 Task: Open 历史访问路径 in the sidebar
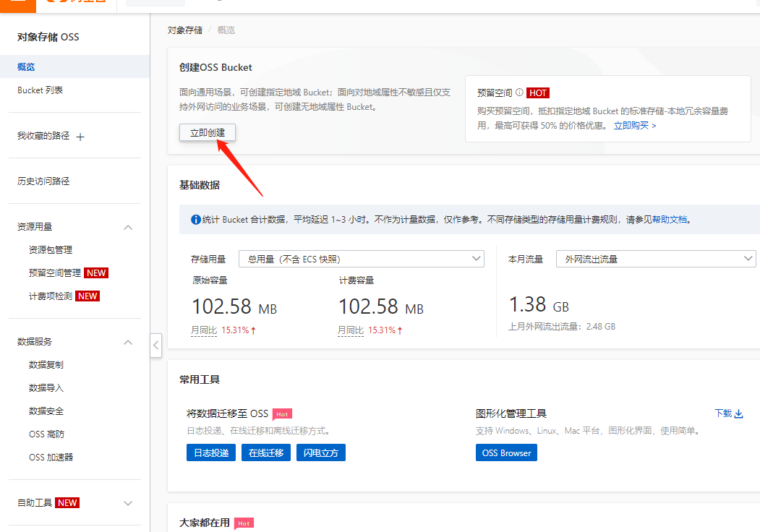click(43, 181)
